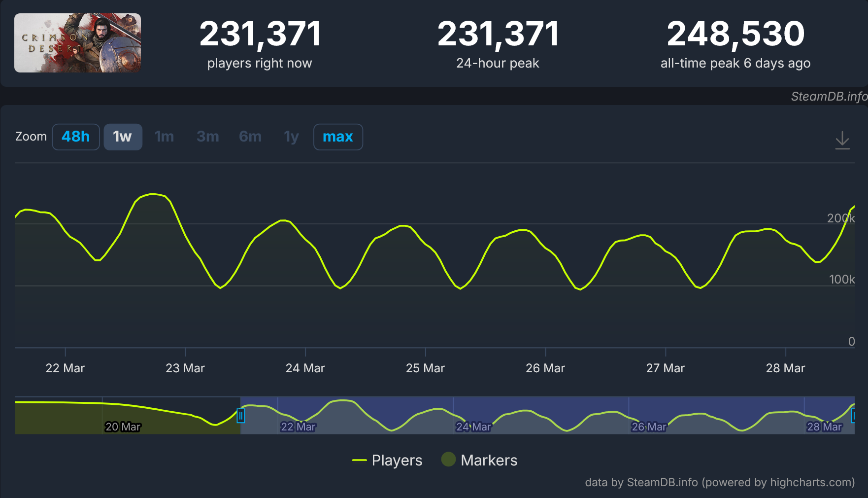The height and width of the screenshot is (498, 868).
Task: Set zoom range to 1m
Action: 165,137
